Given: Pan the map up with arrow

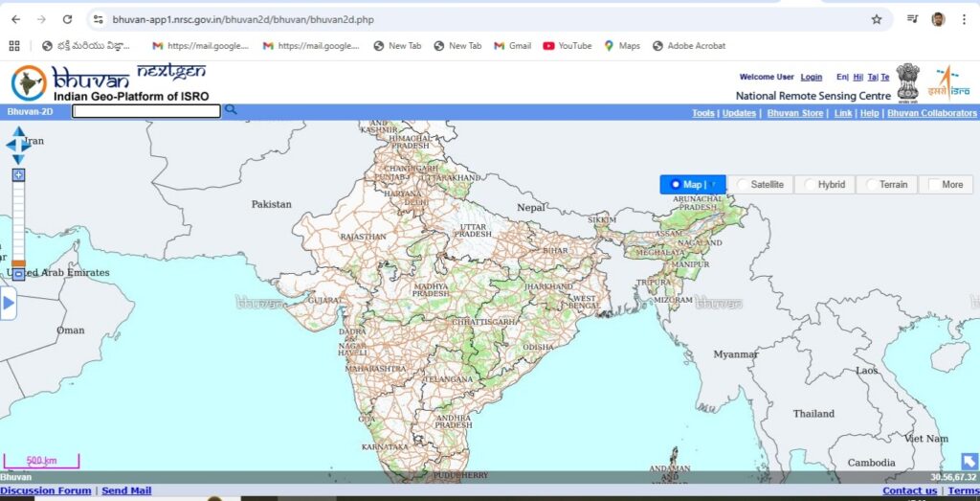Looking at the screenshot, I should [x=18, y=132].
